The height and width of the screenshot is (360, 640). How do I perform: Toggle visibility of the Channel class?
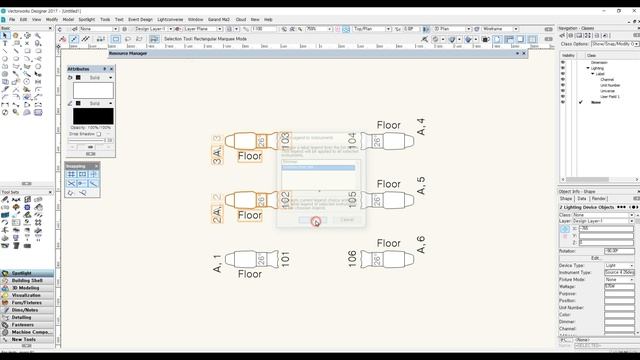point(563,80)
